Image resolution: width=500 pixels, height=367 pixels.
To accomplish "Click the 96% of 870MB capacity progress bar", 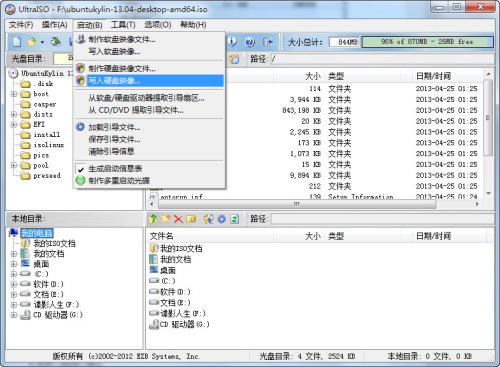I will (427, 42).
